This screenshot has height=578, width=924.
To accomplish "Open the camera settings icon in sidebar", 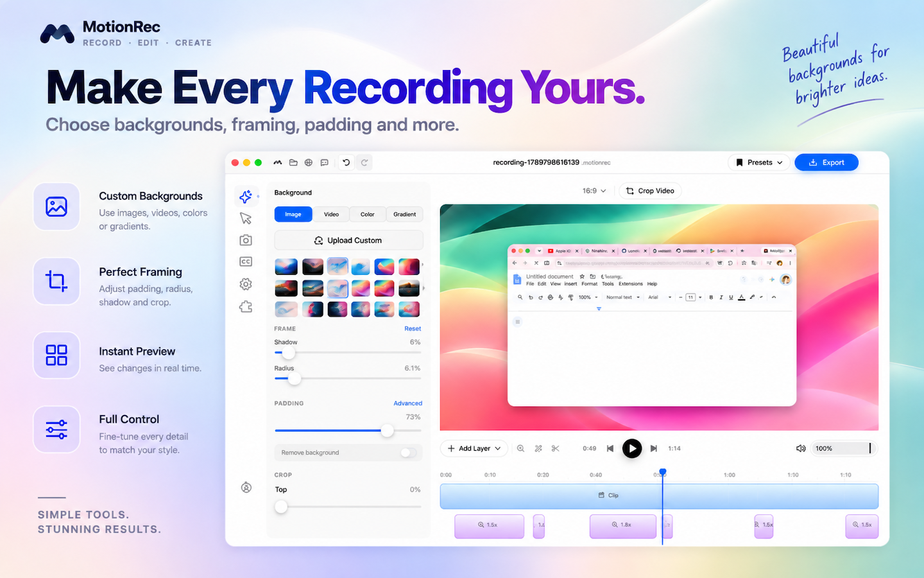I will (246, 240).
